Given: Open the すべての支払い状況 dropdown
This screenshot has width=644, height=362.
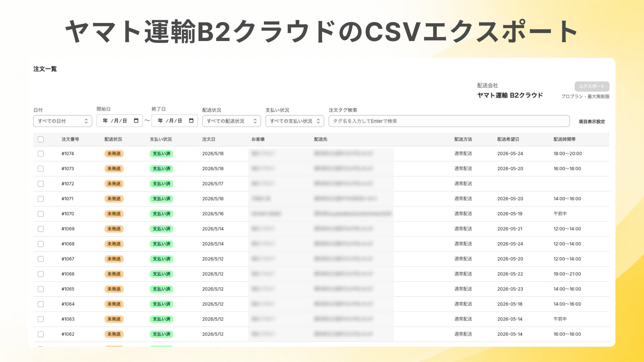Looking at the screenshot, I should [295, 121].
